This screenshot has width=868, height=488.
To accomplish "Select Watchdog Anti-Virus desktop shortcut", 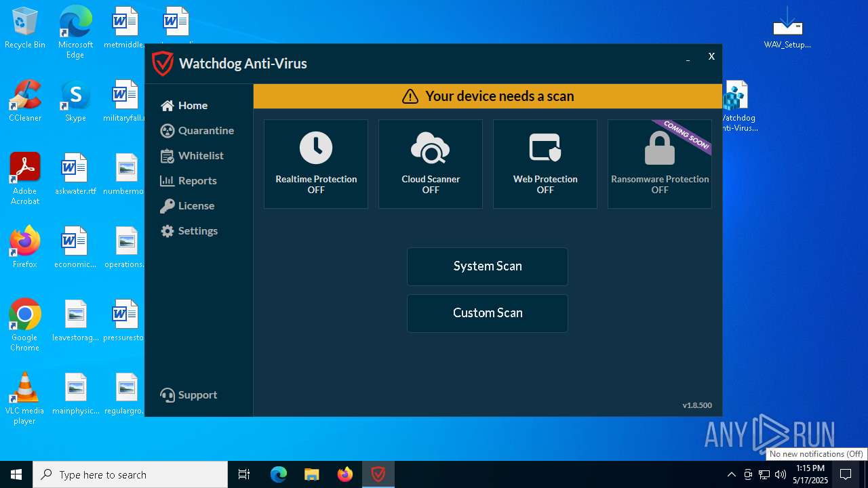I will click(x=738, y=106).
